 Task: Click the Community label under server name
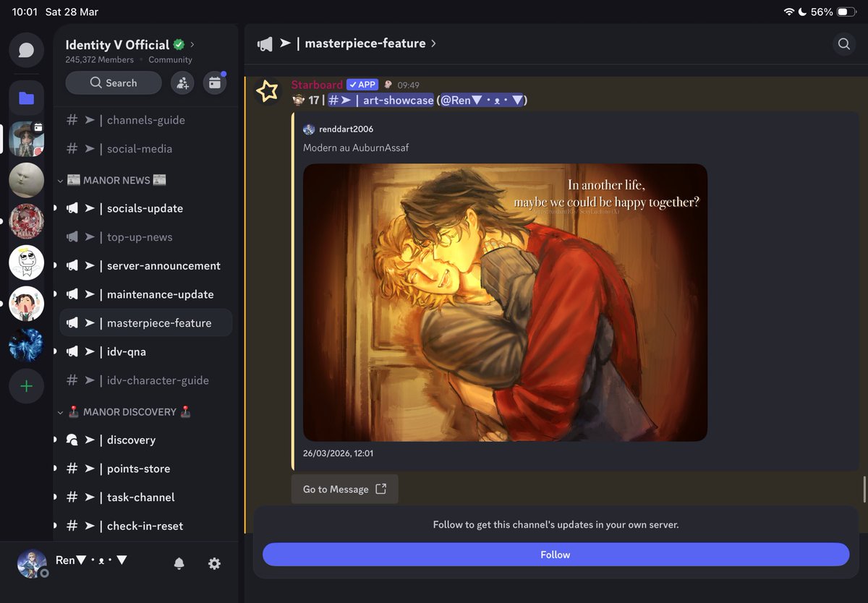pos(171,60)
